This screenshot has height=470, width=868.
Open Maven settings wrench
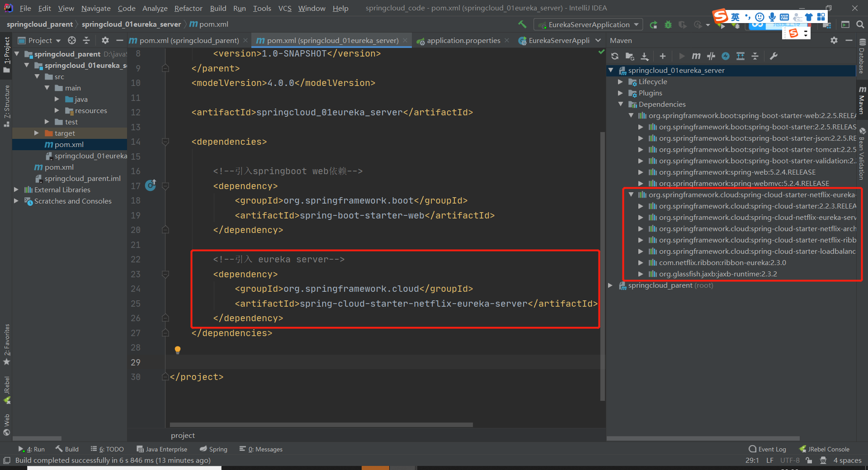774,56
